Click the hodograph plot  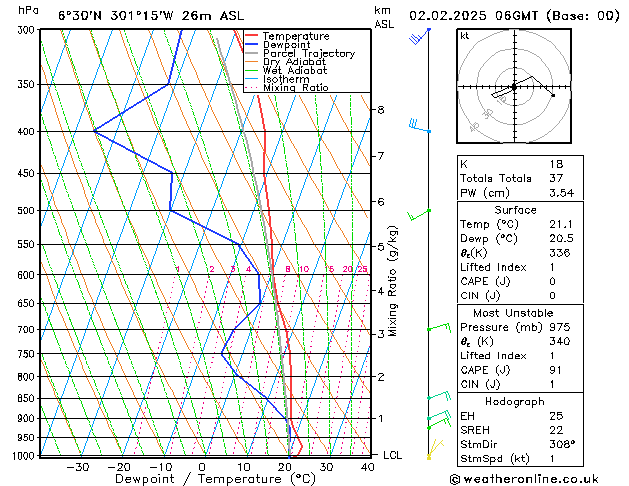click(x=514, y=86)
